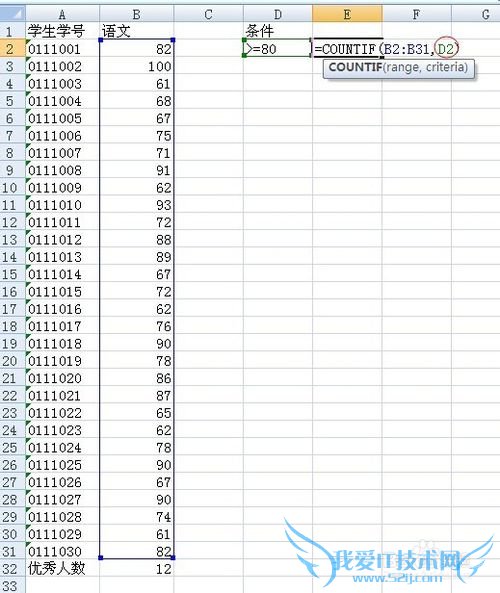Click score 75 in row 7
Screen dimensions: 500x593
pos(137,135)
